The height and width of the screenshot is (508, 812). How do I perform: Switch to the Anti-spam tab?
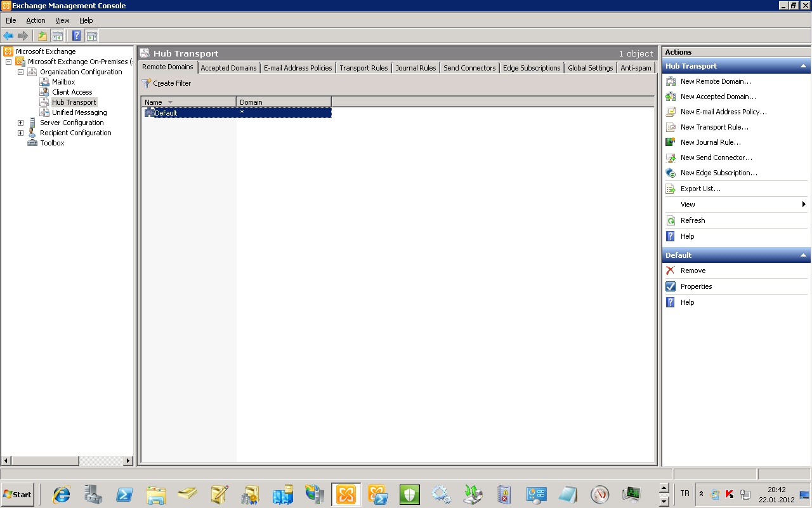[x=636, y=68]
